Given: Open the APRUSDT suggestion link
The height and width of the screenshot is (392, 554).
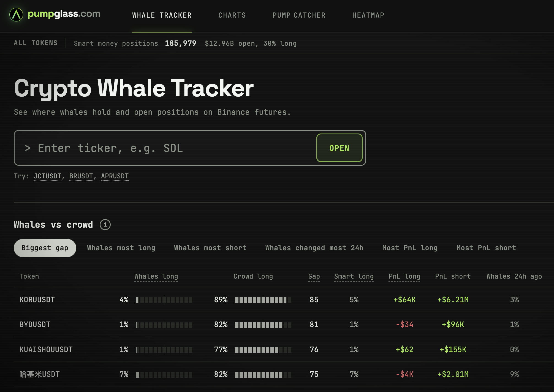Looking at the screenshot, I should (115, 176).
